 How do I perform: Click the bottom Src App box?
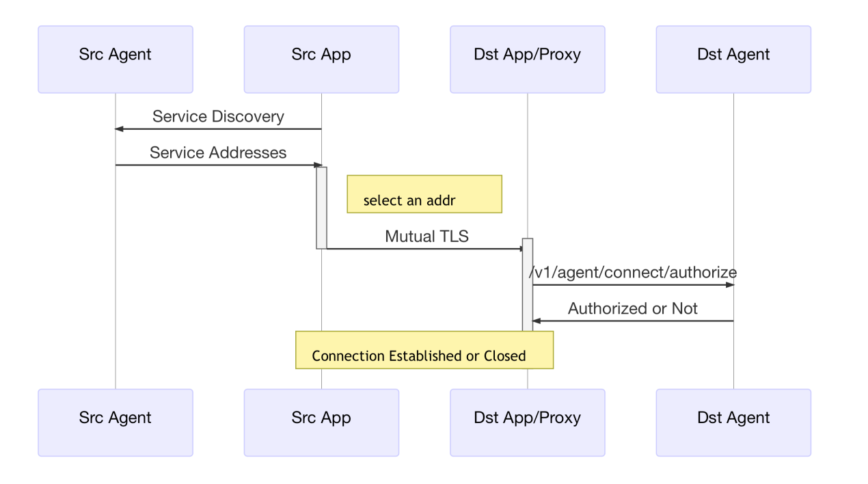click(x=321, y=422)
